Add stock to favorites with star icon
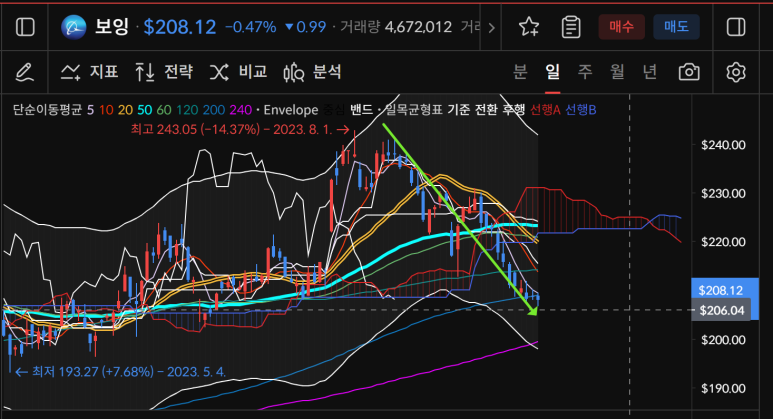The width and height of the screenshot is (773, 419). (x=529, y=27)
